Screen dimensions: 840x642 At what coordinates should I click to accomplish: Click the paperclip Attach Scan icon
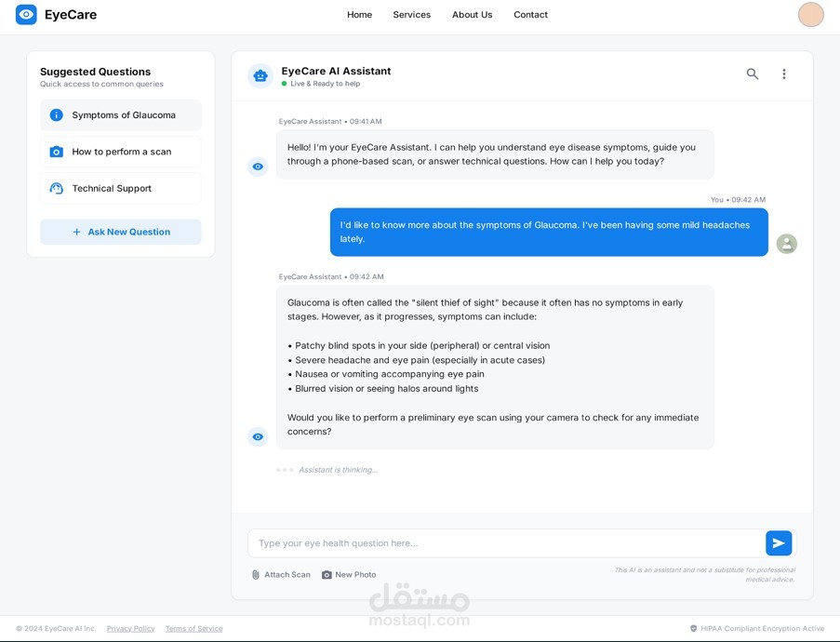click(256, 574)
